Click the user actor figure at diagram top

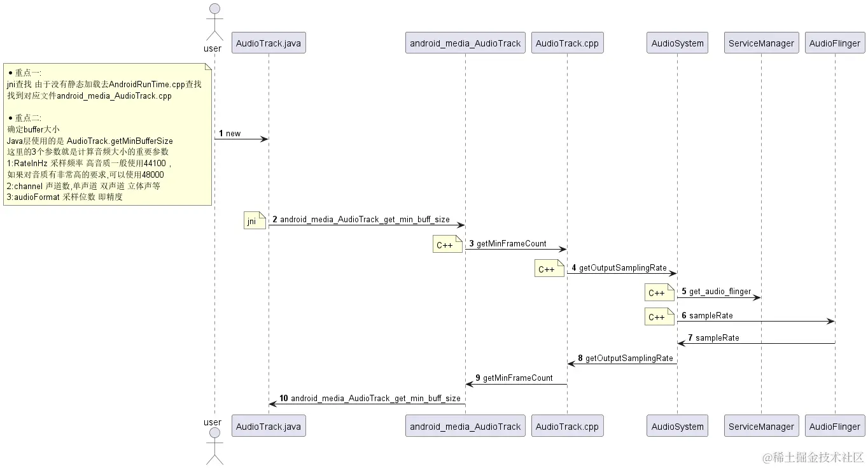point(214,22)
